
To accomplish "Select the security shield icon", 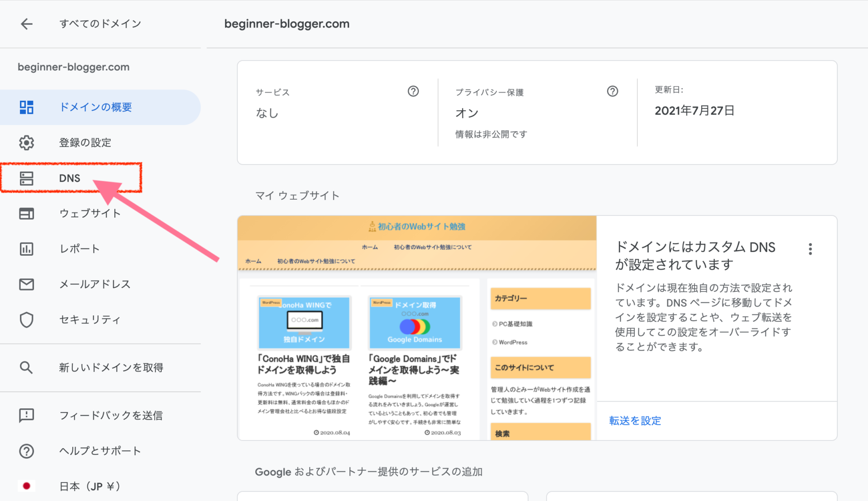I will point(27,319).
